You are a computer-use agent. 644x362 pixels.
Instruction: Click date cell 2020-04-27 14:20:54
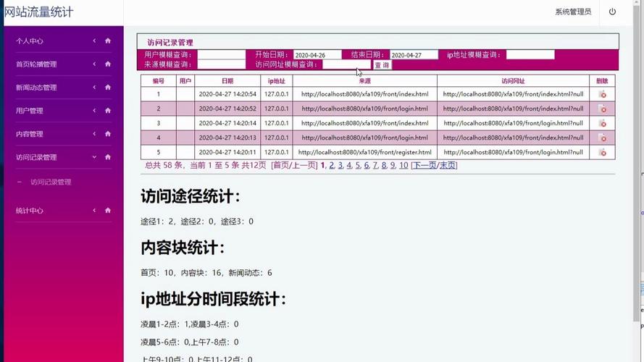pyautogui.click(x=227, y=94)
